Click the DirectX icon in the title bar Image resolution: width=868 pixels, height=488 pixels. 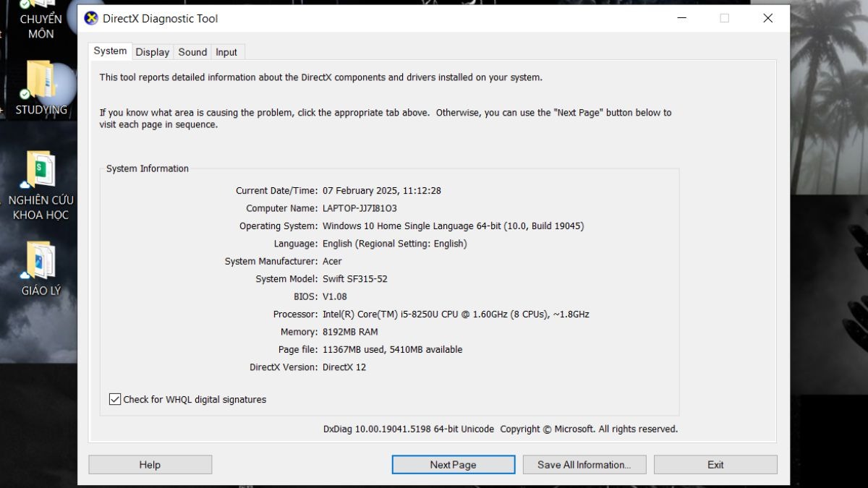pyautogui.click(x=91, y=18)
